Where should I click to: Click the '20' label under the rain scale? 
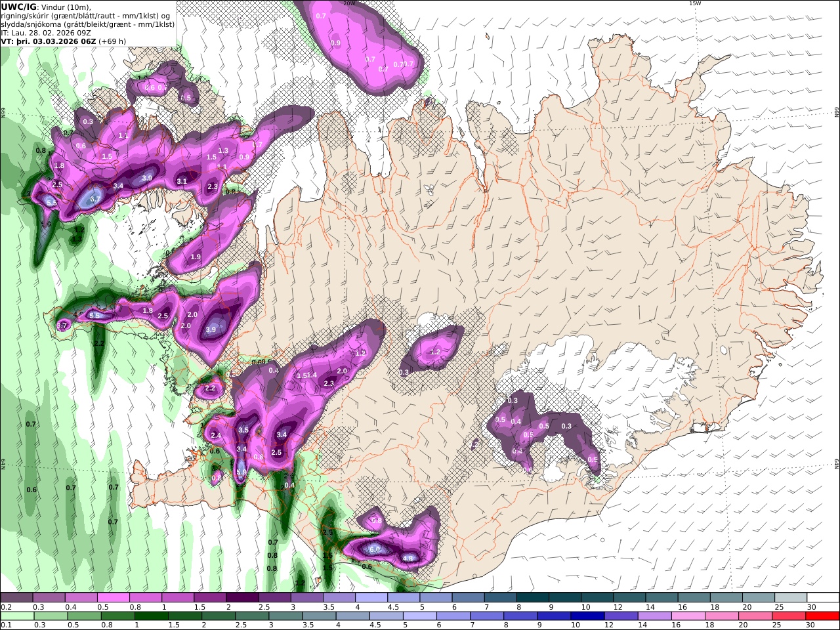pyautogui.click(x=743, y=625)
